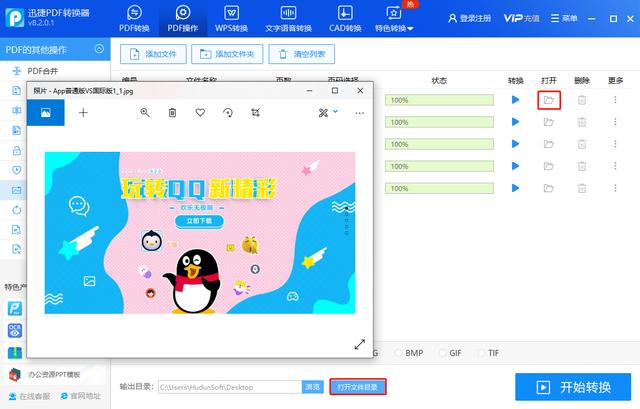Expand the 特色转换 dropdown menu
Image resolution: width=640 pixels, height=409 pixels.
click(394, 19)
